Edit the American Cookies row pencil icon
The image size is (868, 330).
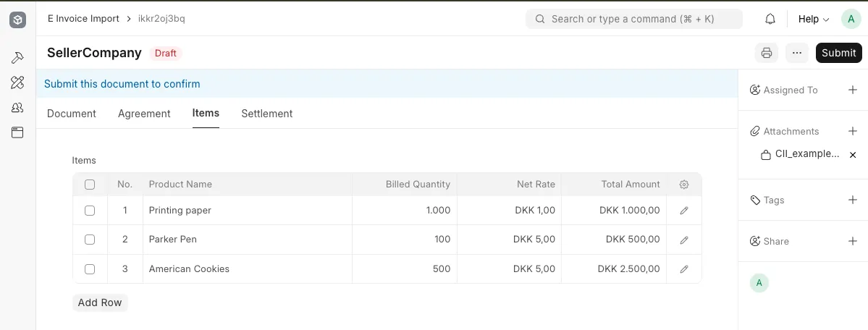[x=684, y=269]
